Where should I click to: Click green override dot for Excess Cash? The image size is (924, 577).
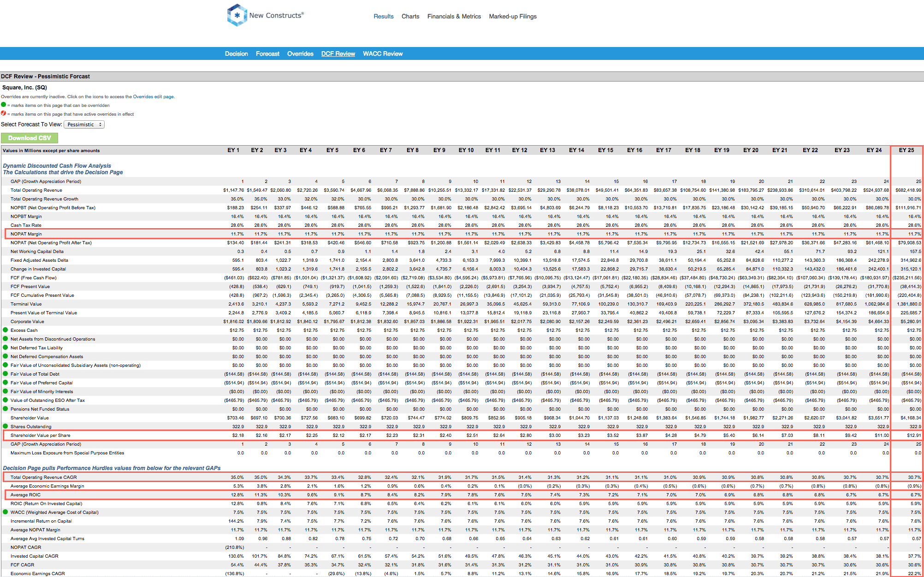(6, 330)
